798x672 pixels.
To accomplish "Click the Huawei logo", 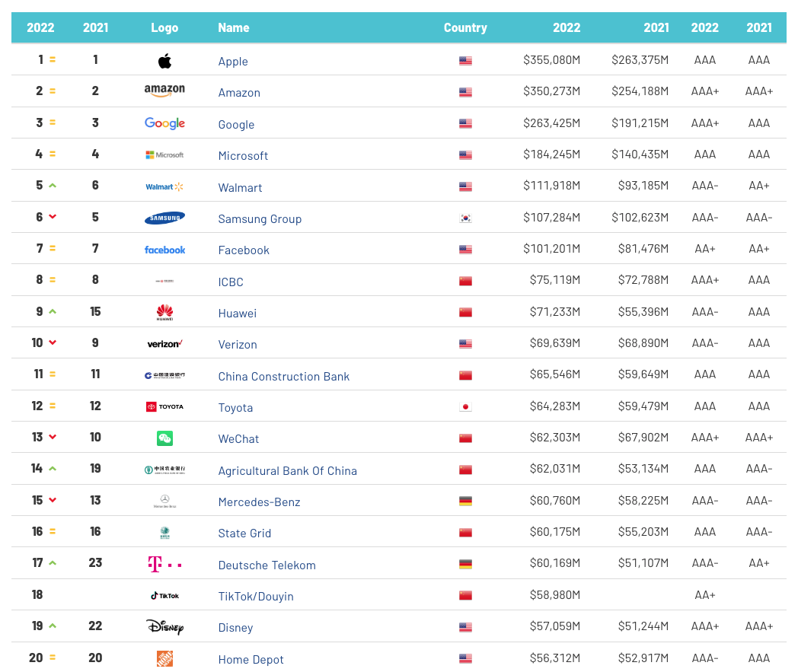I will 164,312.
